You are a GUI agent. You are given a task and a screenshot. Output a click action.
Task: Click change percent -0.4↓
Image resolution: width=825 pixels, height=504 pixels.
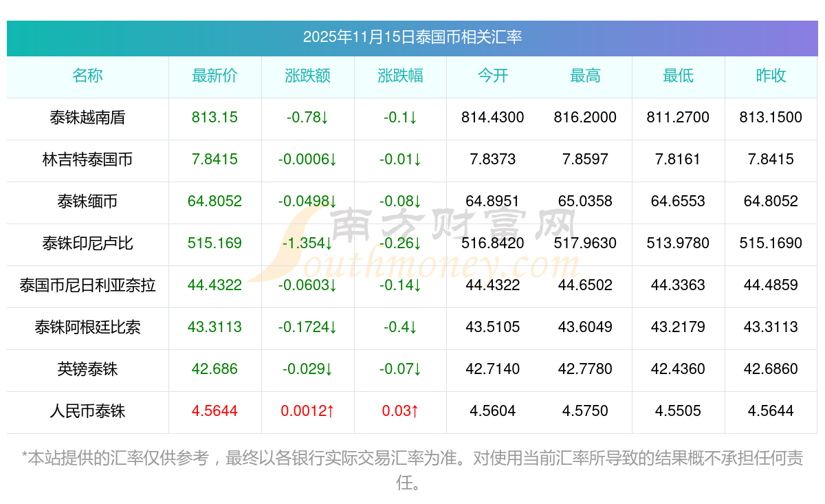(x=400, y=327)
